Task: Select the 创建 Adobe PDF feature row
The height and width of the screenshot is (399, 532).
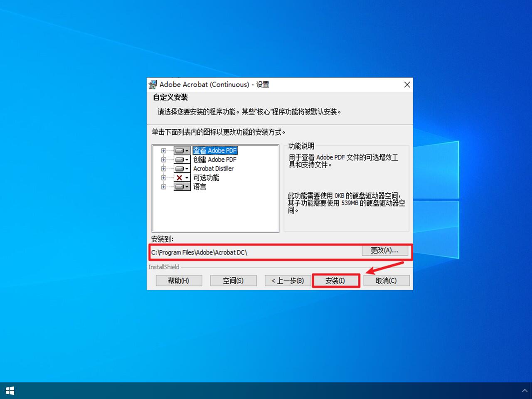Action: tap(215, 160)
